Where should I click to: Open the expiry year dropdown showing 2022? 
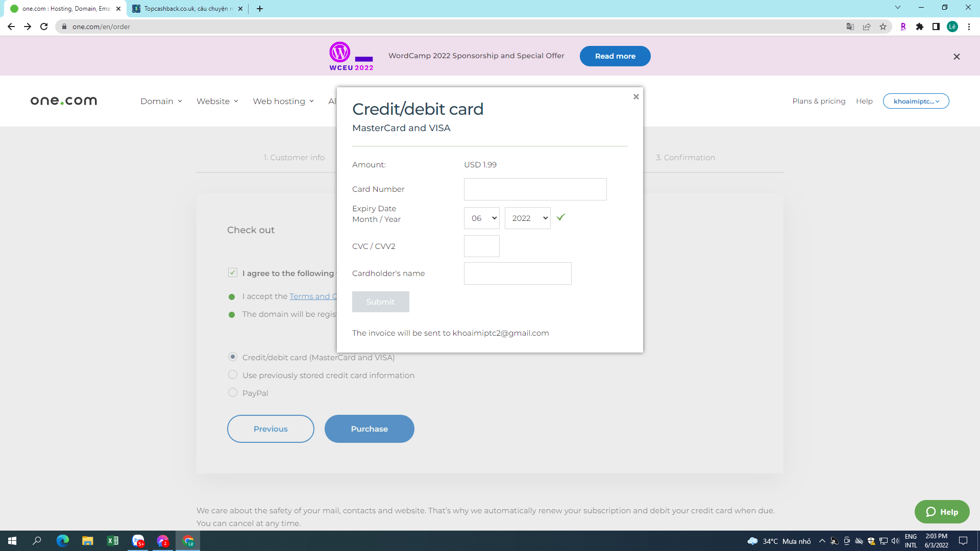pos(527,218)
